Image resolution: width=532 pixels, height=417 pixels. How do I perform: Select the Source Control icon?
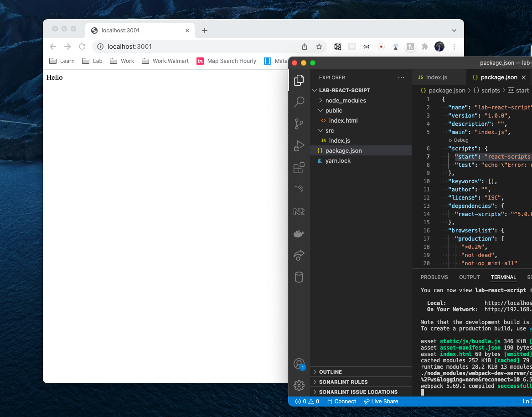[299, 124]
